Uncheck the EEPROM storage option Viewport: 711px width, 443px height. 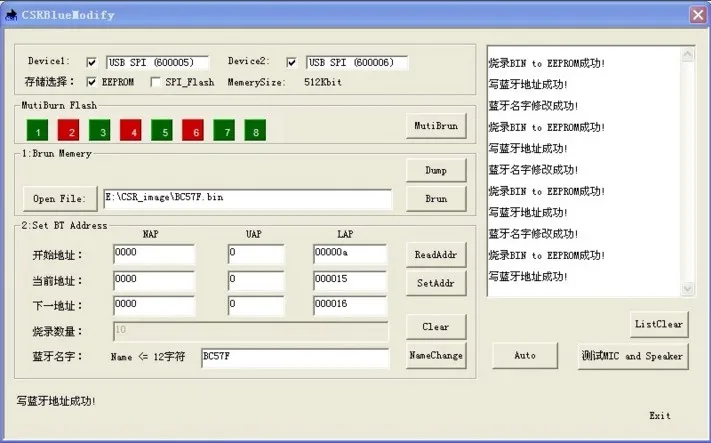(92, 82)
